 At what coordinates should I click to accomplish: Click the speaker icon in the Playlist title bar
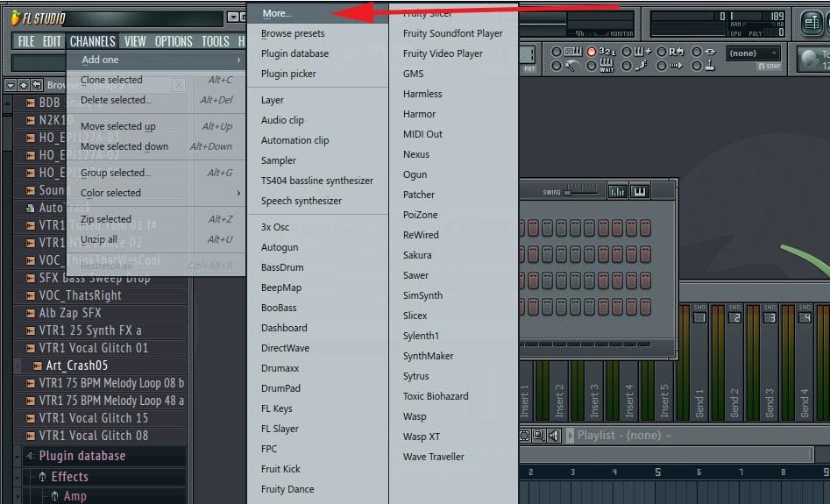[554, 436]
